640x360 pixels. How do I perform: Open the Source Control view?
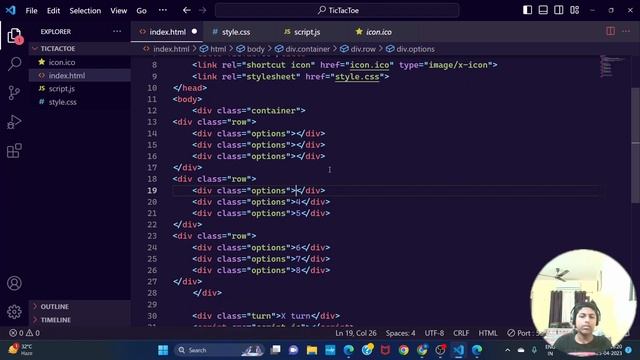[x=14, y=93]
